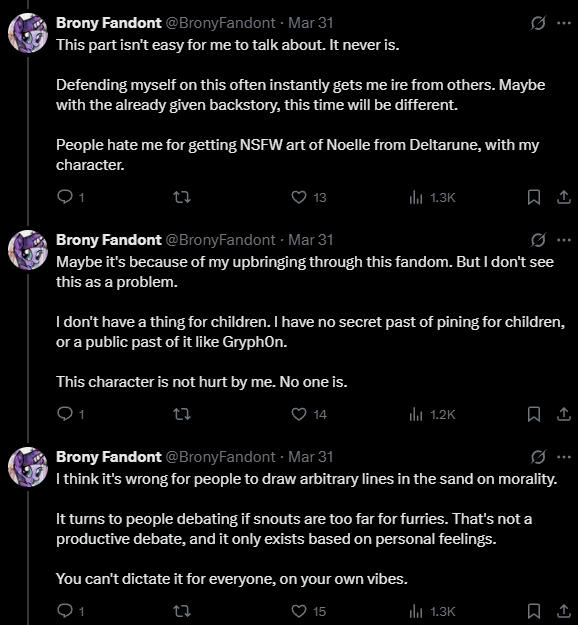Screen dimensions: 578x625
Task: Share the first tweet
Action: (564, 197)
